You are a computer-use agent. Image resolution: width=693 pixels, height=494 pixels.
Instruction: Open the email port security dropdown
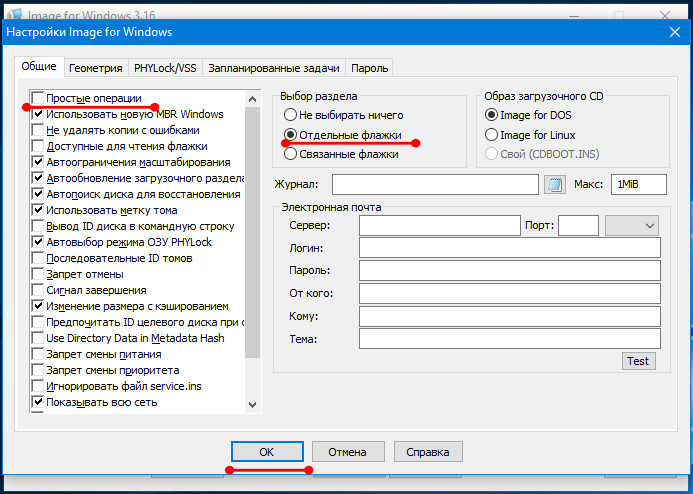pyautogui.click(x=632, y=225)
